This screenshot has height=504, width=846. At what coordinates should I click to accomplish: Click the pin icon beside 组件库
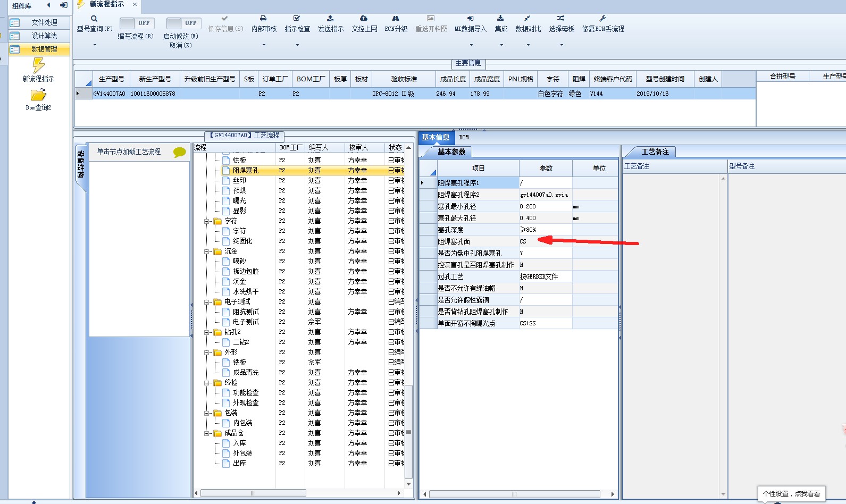point(63,5)
